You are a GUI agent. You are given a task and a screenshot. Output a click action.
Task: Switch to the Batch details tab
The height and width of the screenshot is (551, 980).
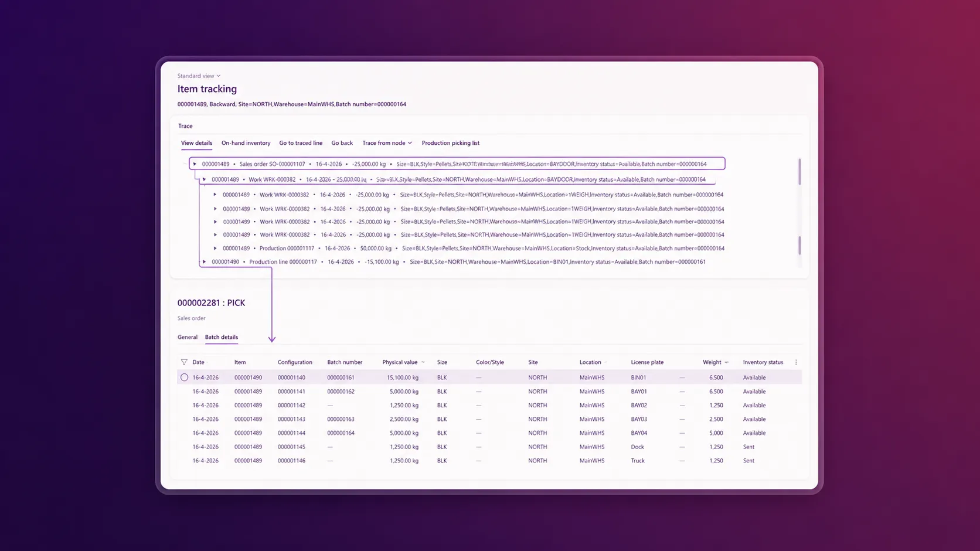222,337
